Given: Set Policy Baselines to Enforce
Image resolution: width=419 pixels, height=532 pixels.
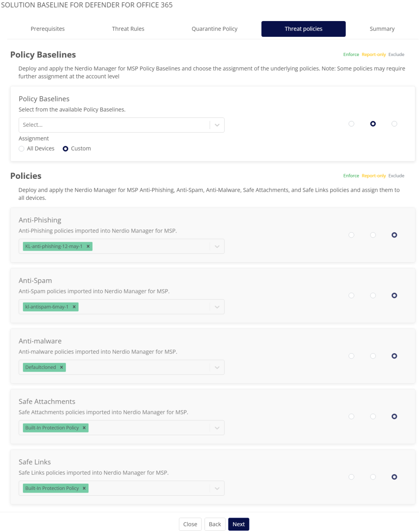Looking at the screenshot, I should coord(351,124).
